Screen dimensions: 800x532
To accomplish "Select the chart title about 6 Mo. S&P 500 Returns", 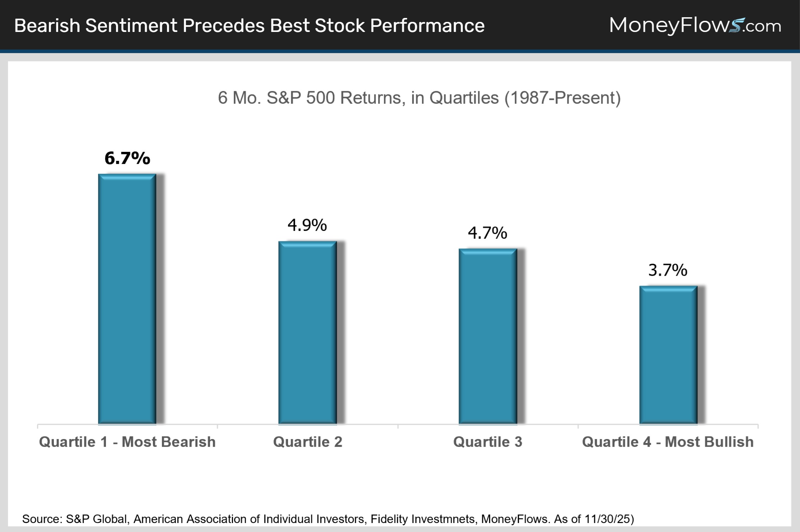I will coord(419,98).
